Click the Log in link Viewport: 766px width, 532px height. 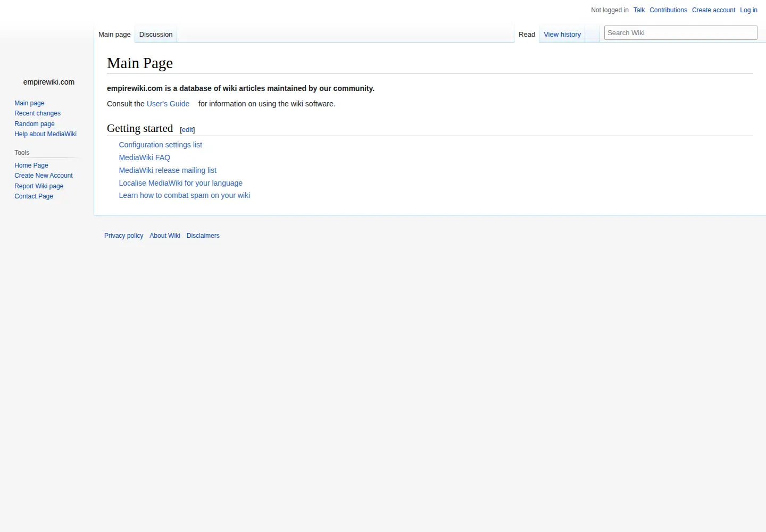click(x=748, y=10)
